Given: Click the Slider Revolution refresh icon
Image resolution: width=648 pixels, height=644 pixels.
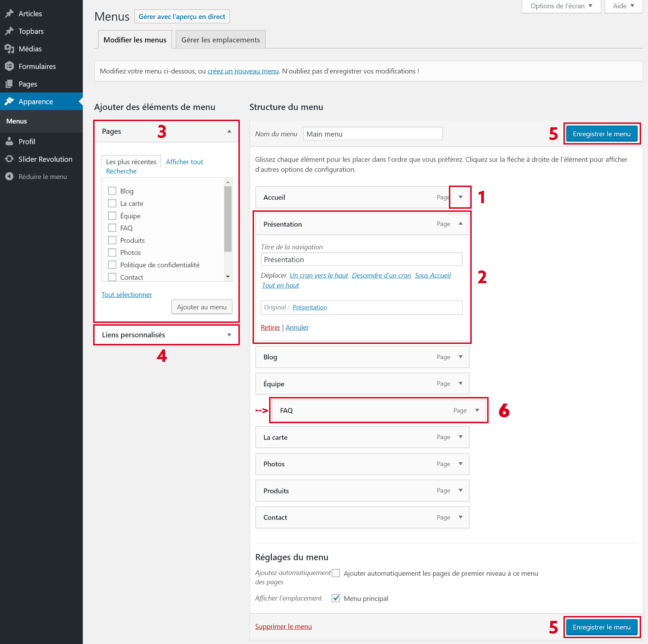Looking at the screenshot, I should click(x=9, y=159).
